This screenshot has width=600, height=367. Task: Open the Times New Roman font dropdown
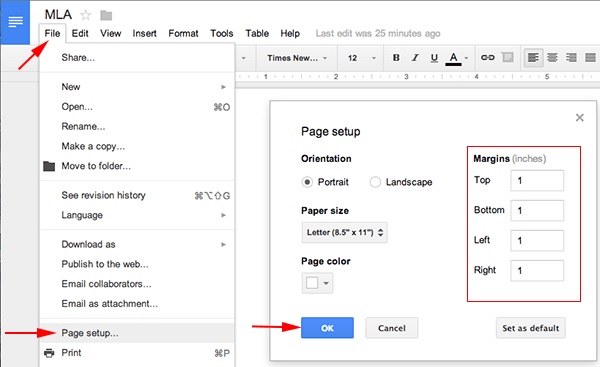pos(297,58)
